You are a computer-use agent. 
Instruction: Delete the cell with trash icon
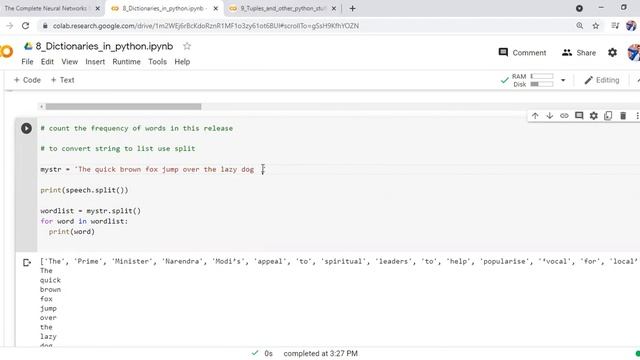point(623,116)
